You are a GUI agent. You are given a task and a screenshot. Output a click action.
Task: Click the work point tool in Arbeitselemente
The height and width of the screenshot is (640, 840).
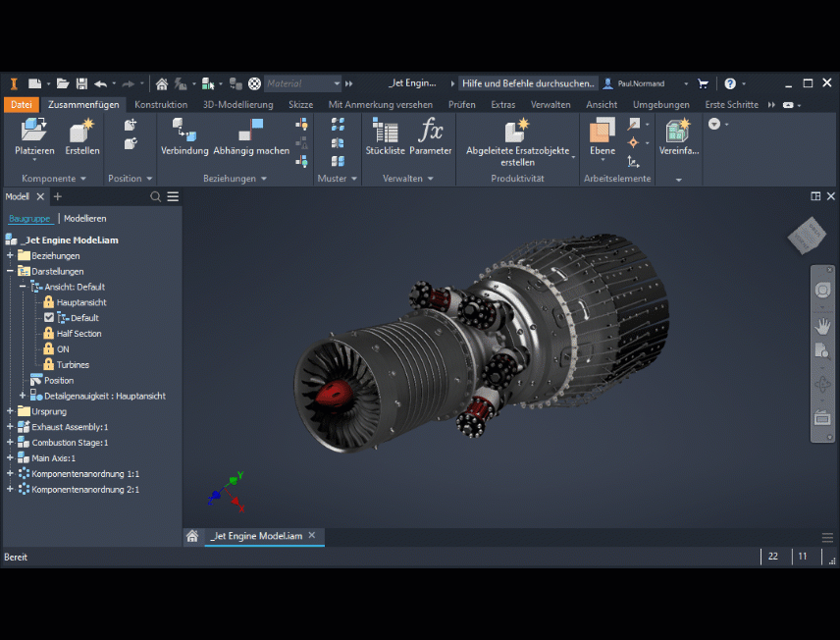pyautogui.click(x=634, y=142)
